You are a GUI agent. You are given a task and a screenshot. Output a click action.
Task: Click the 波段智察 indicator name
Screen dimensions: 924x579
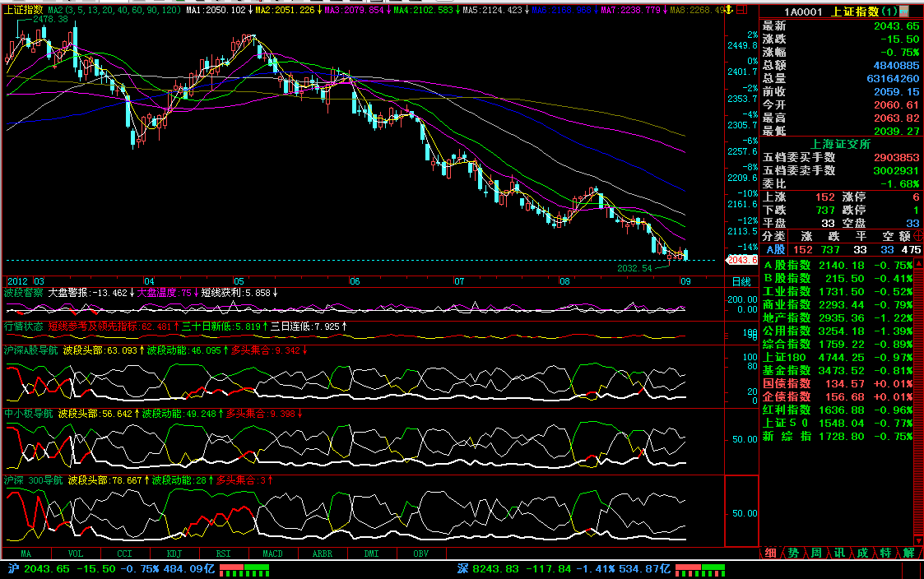pos(24,293)
